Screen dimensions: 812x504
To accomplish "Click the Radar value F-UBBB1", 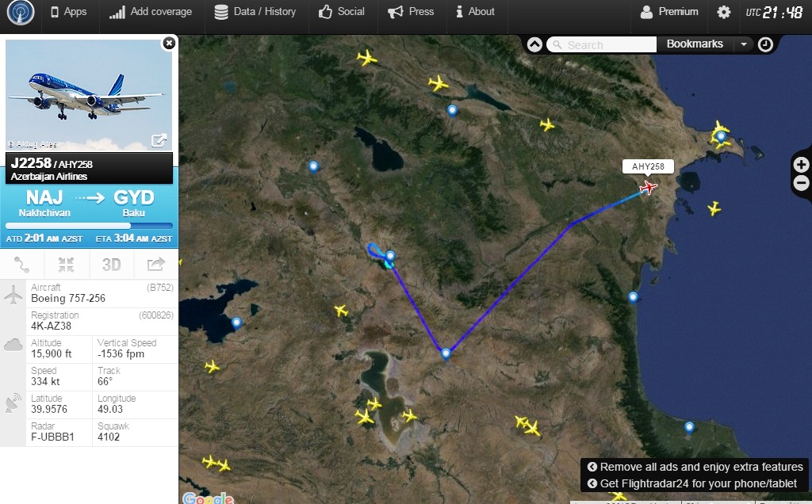I will tap(52, 437).
